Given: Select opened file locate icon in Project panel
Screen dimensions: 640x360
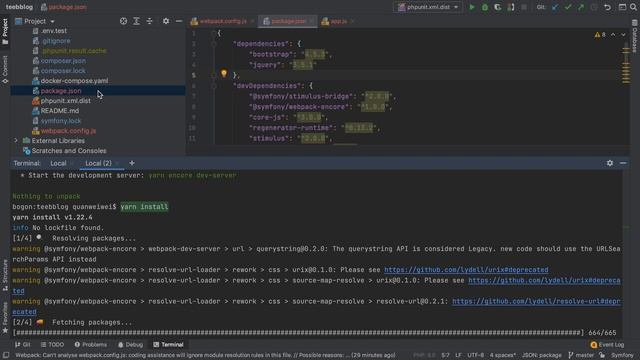Looking at the screenshot, I should [123, 21].
